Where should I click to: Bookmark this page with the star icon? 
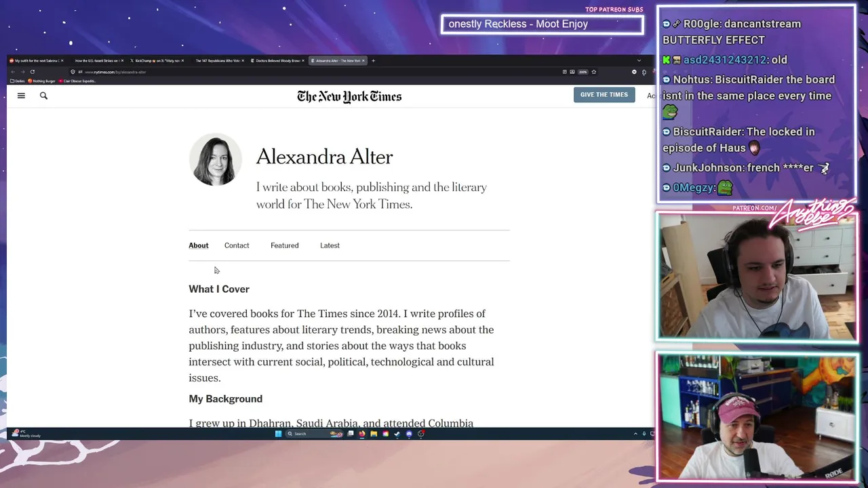[x=593, y=71]
